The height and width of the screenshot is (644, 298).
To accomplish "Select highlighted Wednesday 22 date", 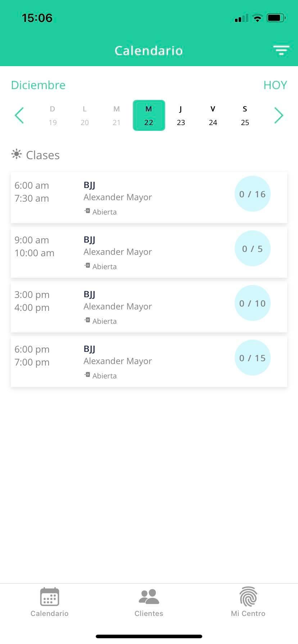I will (149, 115).
